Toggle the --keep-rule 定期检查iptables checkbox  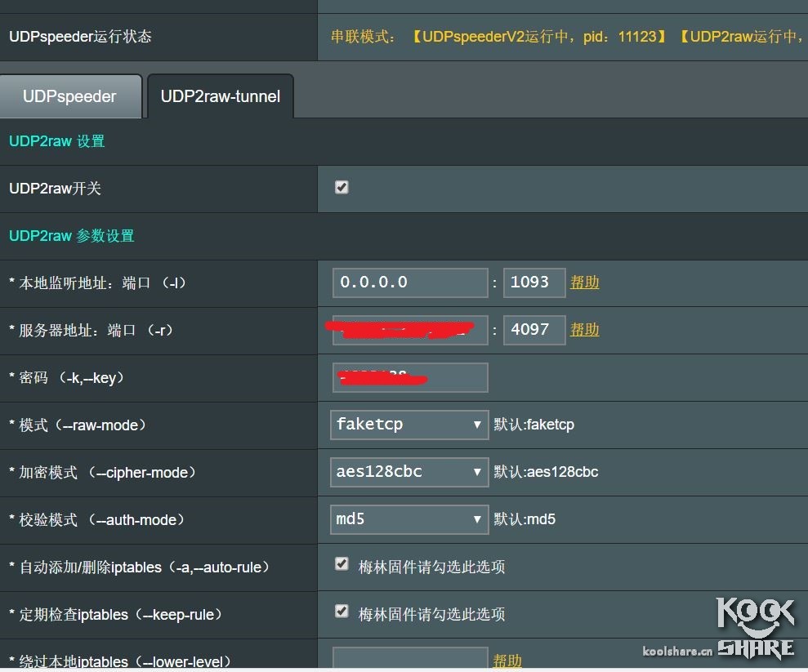(342, 612)
